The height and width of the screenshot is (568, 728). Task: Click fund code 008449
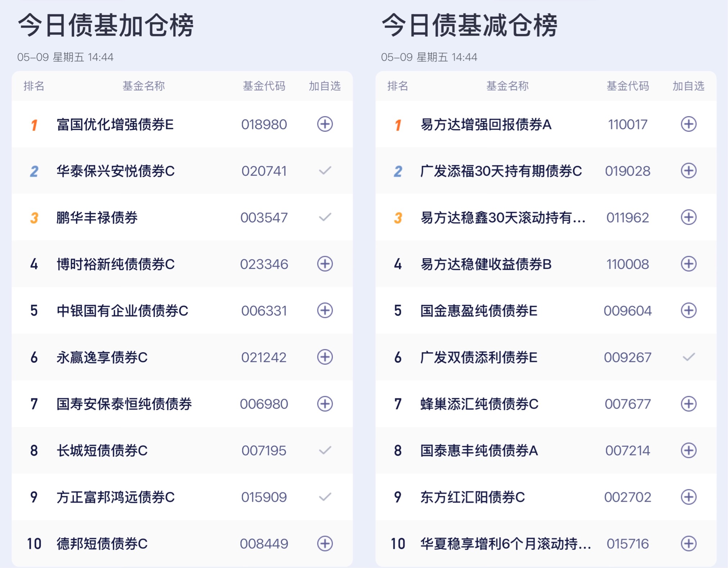[264, 544]
